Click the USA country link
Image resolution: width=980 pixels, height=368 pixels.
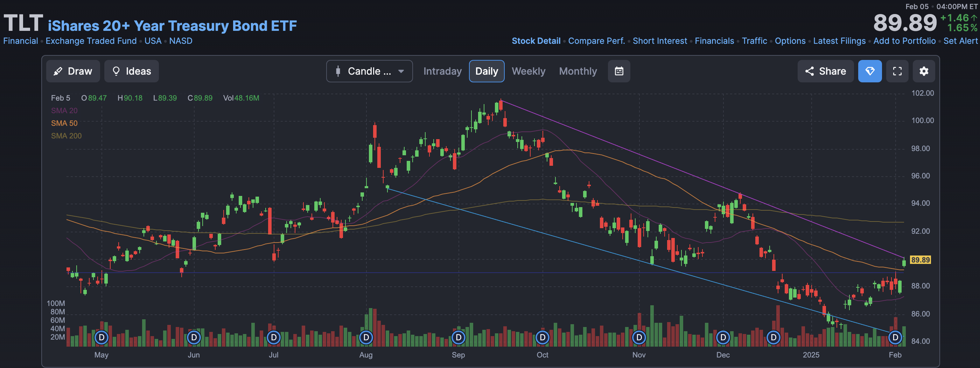(153, 41)
